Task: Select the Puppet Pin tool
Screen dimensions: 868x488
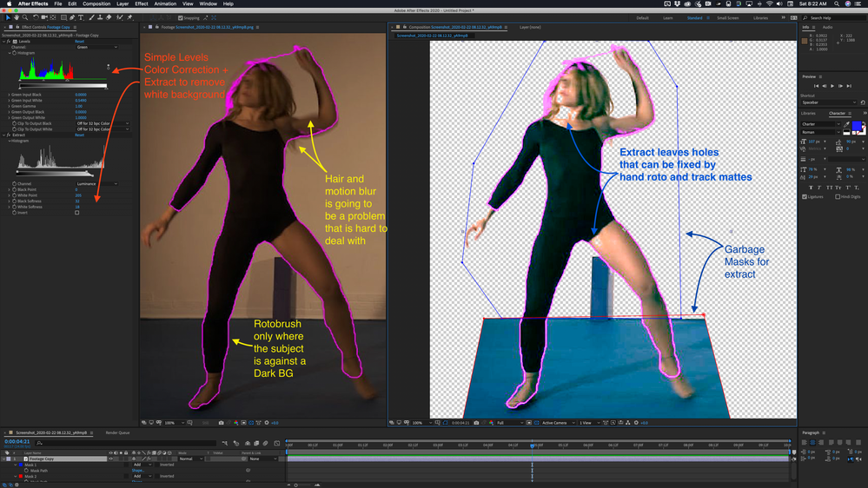Action: (129, 17)
